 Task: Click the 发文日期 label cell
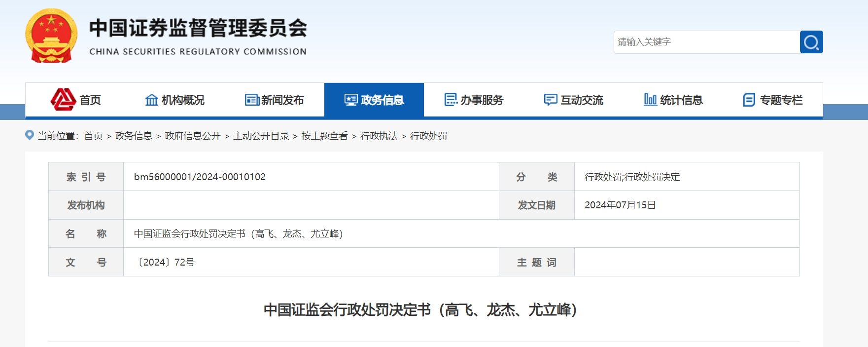[x=537, y=205]
